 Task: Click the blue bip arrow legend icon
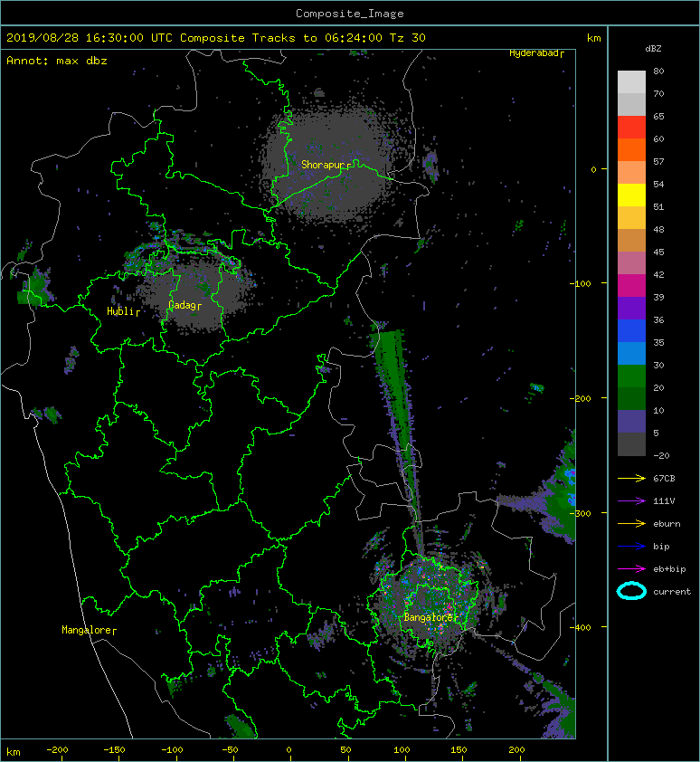[631, 547]
